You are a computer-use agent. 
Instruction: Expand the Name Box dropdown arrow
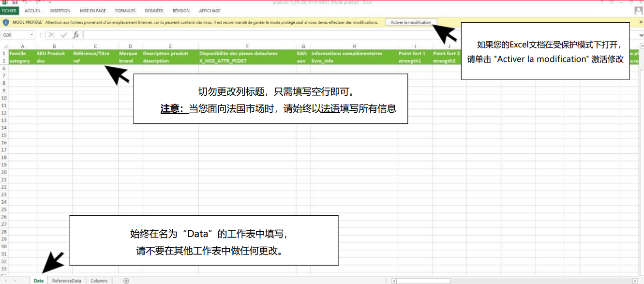[32, 35]
